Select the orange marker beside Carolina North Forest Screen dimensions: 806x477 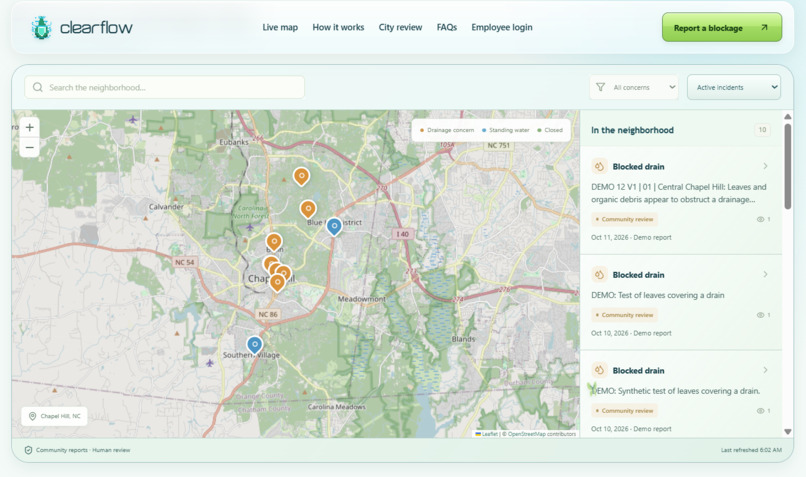274,242
